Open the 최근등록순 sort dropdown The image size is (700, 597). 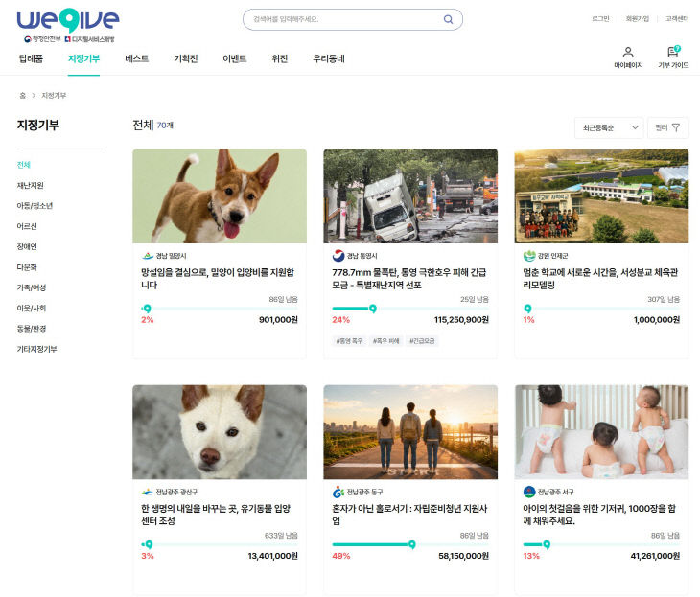tap(609, 128)
